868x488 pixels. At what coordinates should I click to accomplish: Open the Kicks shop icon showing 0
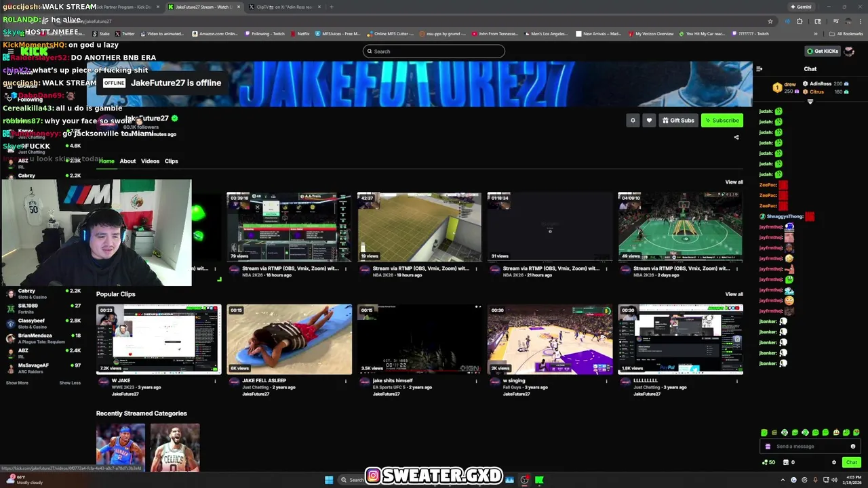coord(789,462)
